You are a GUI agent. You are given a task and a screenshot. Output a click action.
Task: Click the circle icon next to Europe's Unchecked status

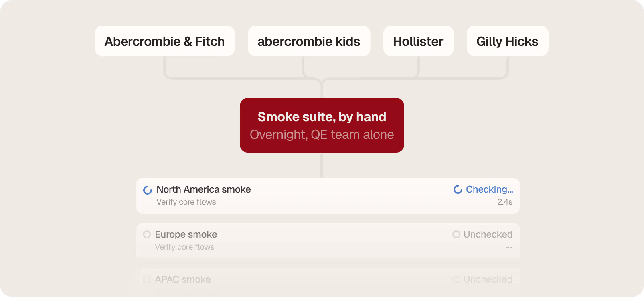[x=456, y=234]
